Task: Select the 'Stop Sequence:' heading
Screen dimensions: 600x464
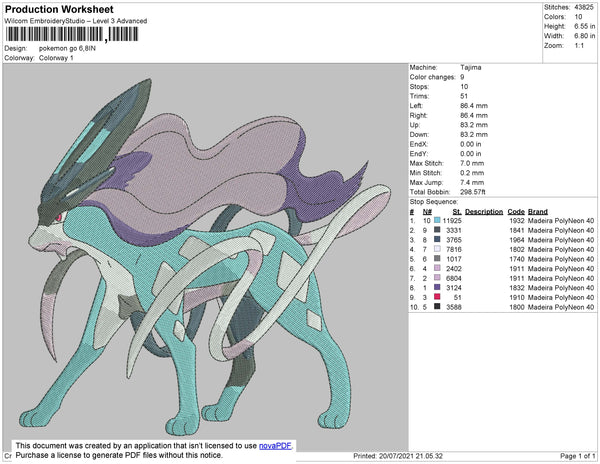Action: pos(434,202)
